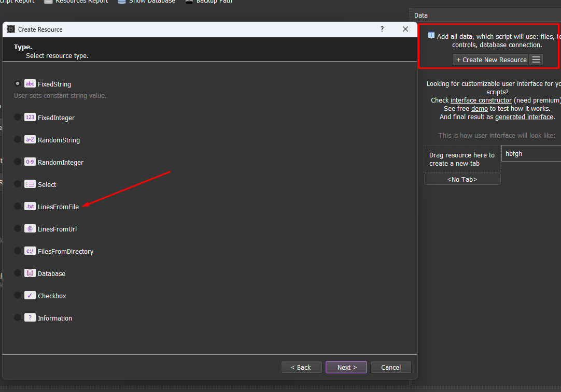This screenshot has height=392, width=561.
Task: Click the Select list icon
Action: [x=30, y=184]
